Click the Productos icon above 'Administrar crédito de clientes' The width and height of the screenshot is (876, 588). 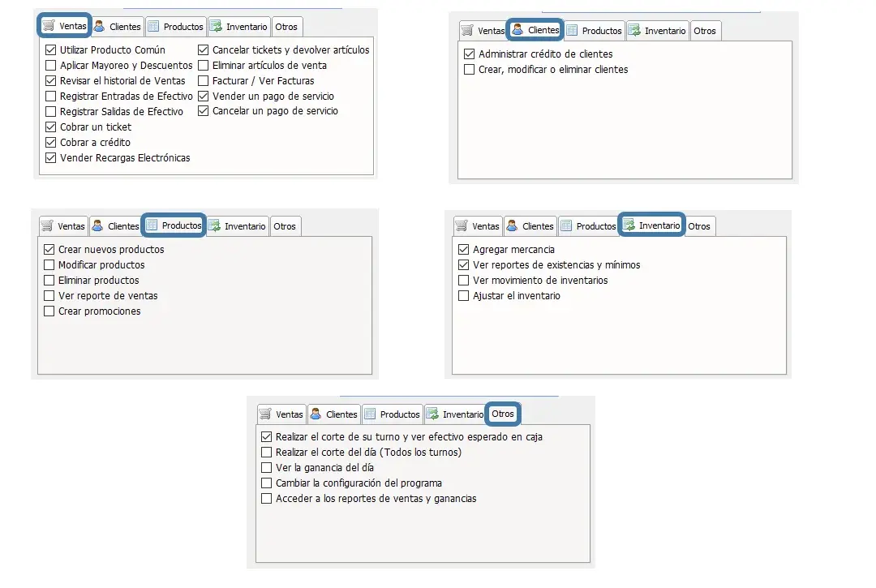tap(572, 30)
